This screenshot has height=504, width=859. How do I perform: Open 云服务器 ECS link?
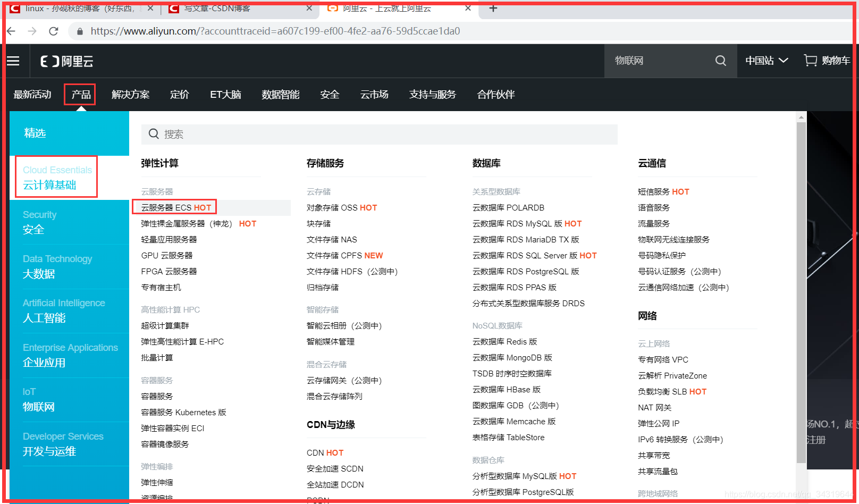point(176,207)
